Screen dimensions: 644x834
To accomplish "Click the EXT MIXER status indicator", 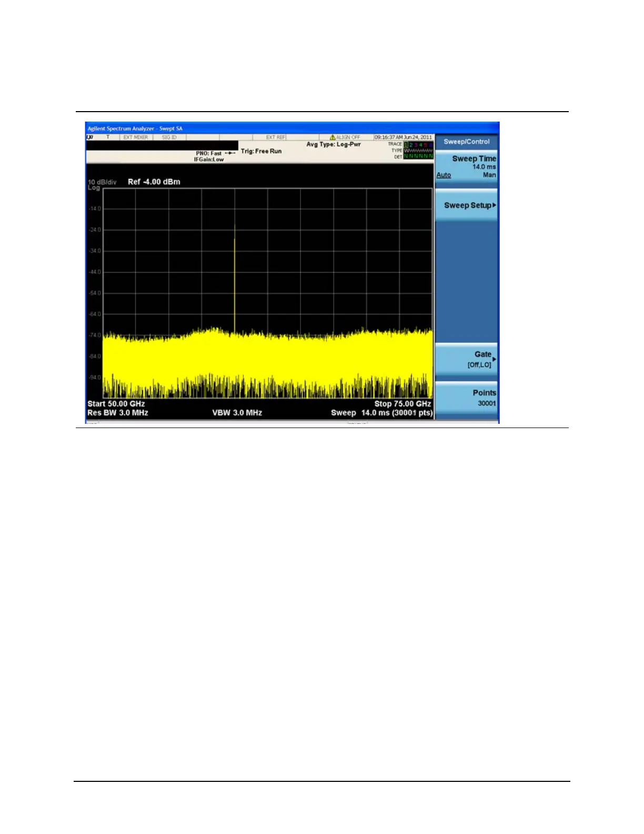I will pos(135,137).
